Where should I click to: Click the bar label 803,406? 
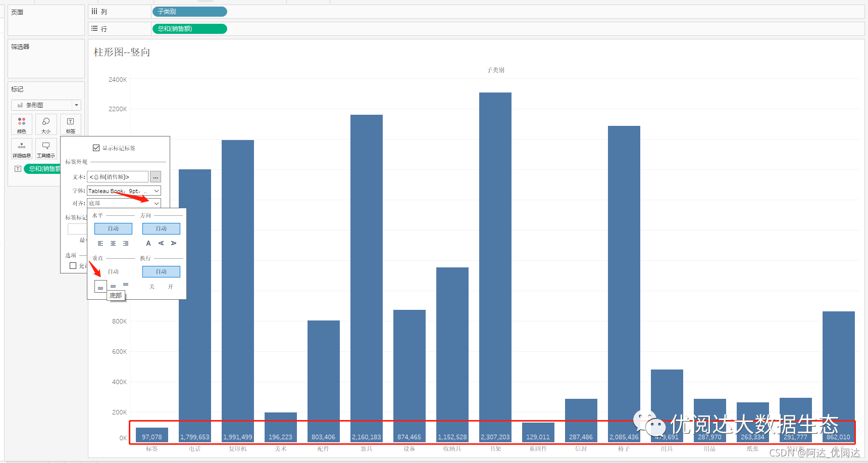(x=323, y=437)
